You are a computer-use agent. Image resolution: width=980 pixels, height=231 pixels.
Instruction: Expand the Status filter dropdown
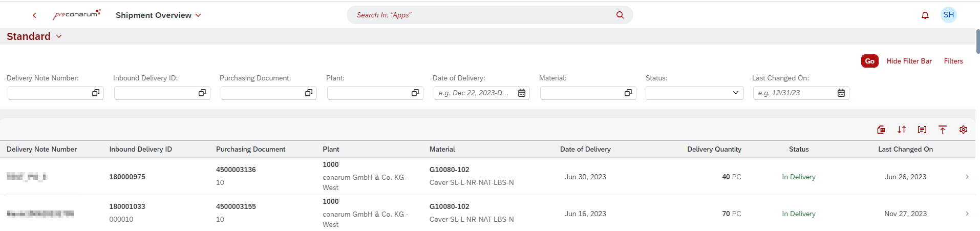(736, 93)
